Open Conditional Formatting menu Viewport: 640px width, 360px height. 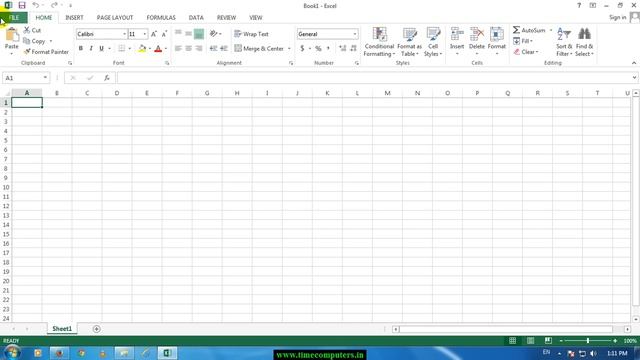(x=379, y=42)
